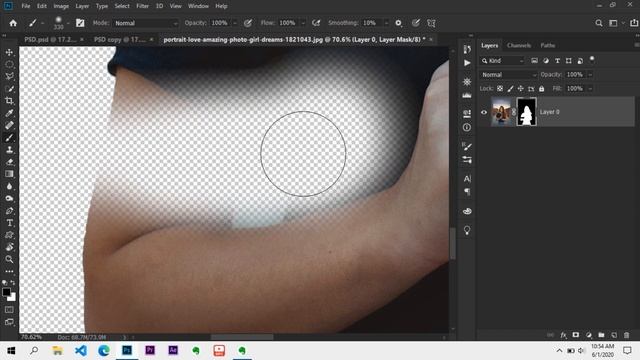This screenshot has height=360, width=640.
Task: Hide Layer 0 visibility eye
Action: [x=484, y=112]
